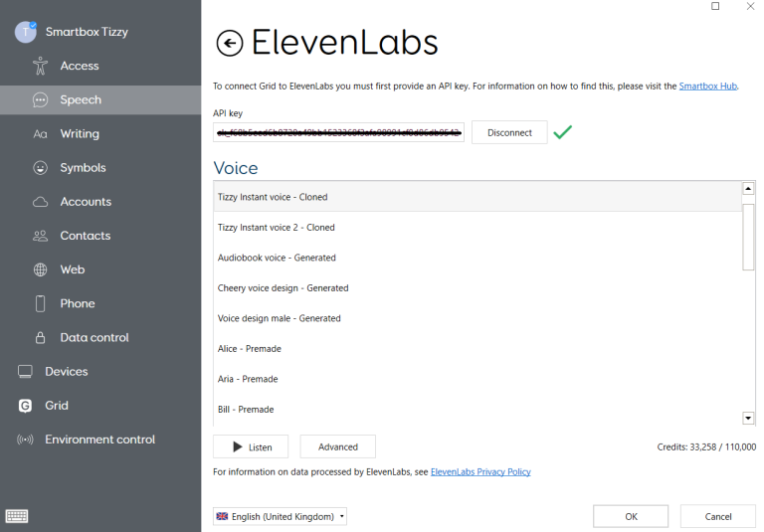
Task: Open the Accounts settings section
Action: [x=100, y=202]
